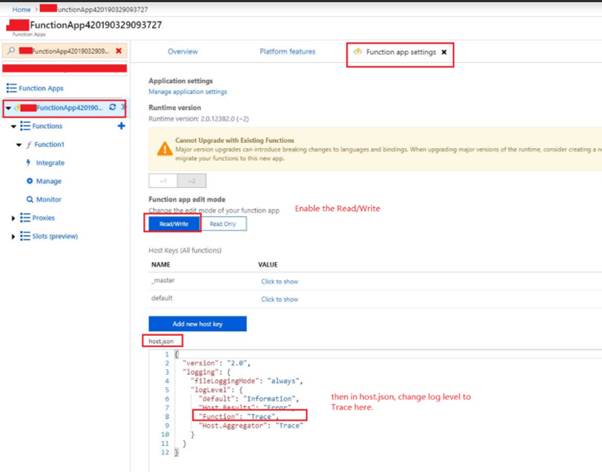The height and width of the screenshot is (472, 602).
Task: Click "default": "Information" line
Action: click(x=249, y=398)
